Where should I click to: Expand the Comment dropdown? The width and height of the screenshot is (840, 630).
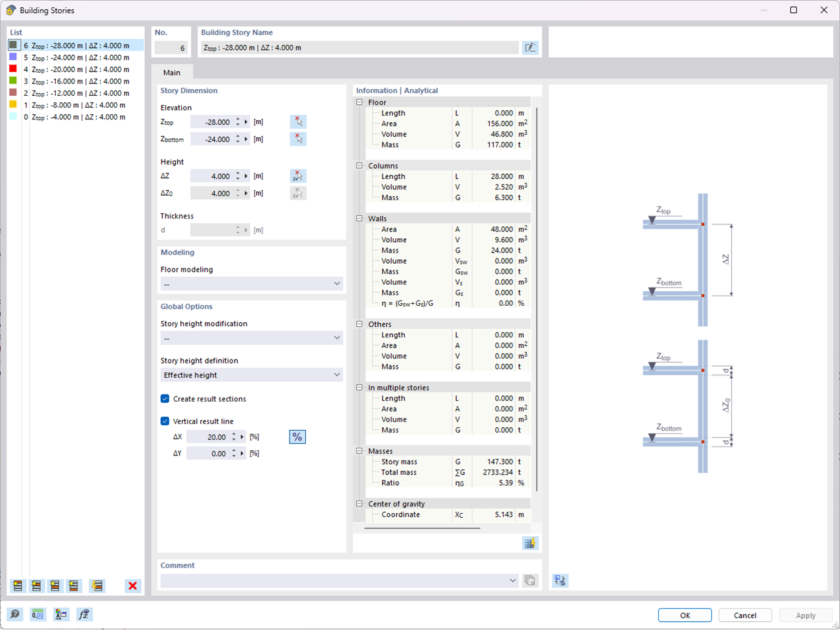(513, 580)
